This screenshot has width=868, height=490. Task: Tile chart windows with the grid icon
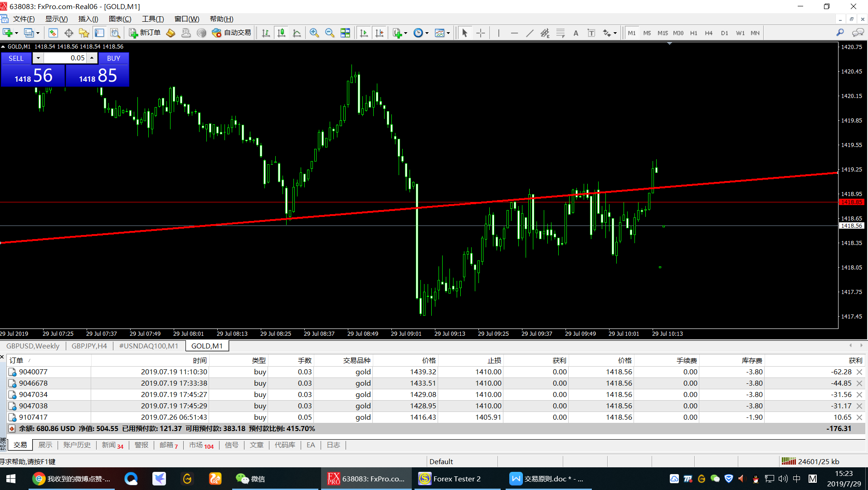pos(345,33)
